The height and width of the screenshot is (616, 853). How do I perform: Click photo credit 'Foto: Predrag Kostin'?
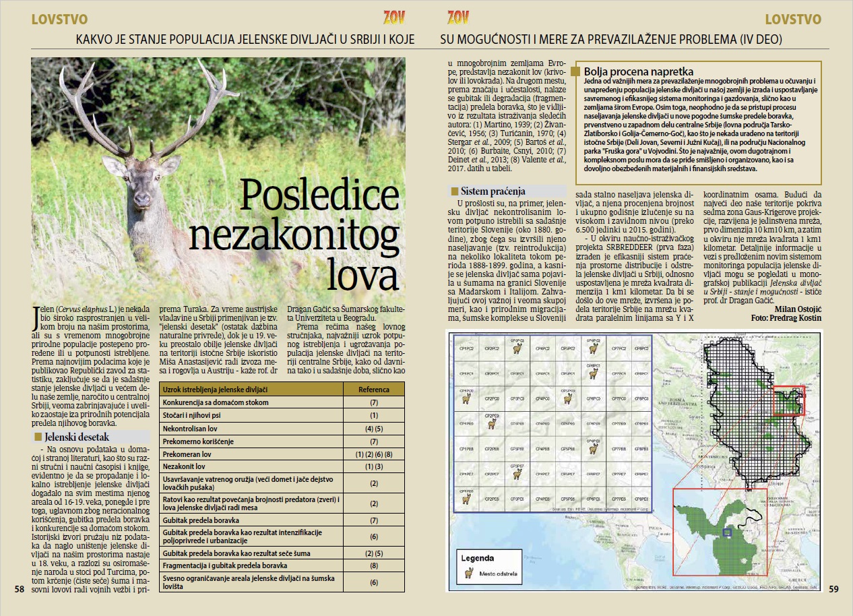click(x=786, y=317)
